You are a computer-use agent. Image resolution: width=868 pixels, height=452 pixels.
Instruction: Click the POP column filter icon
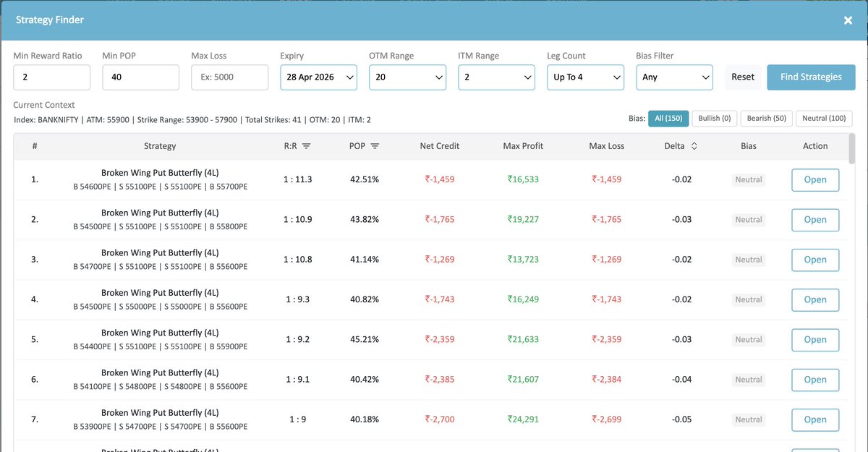click(x=375, y=146)
